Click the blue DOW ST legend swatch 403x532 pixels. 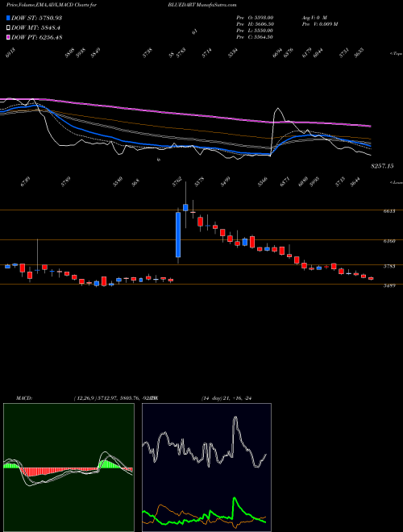coord(9,18)
